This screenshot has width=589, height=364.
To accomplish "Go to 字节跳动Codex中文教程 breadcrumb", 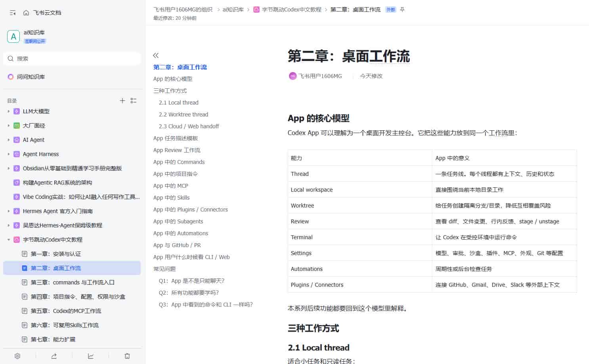I will pyautogui.click(x=291, y=10).
